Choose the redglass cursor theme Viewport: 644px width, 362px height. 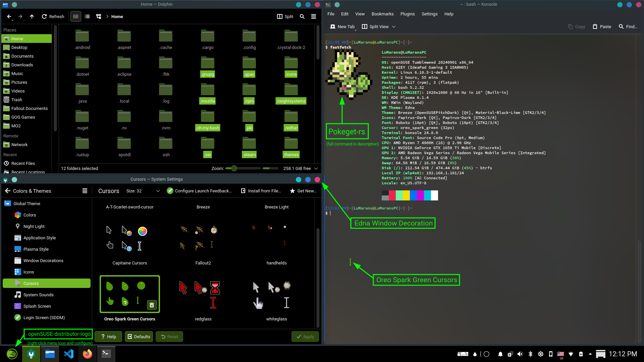(x=203, y=298)
